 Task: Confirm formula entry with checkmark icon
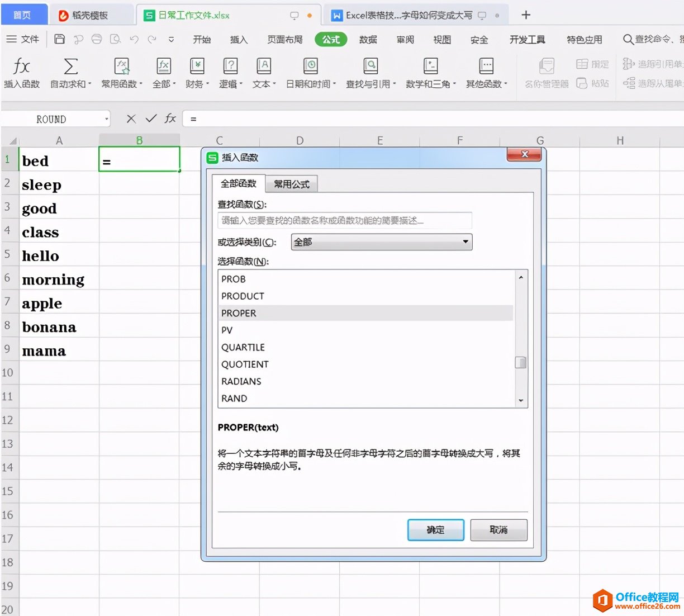[151, 119]
